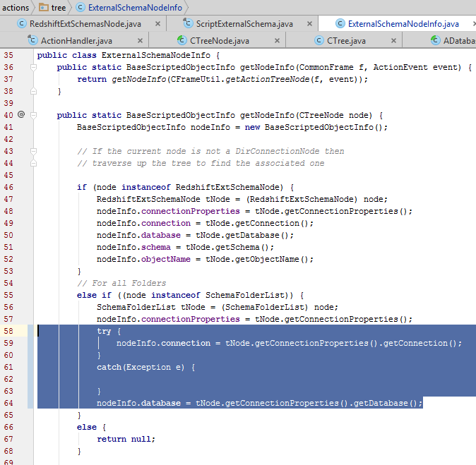Click line number 58 in gutter

pyautogui.click(x=8, y=331)
